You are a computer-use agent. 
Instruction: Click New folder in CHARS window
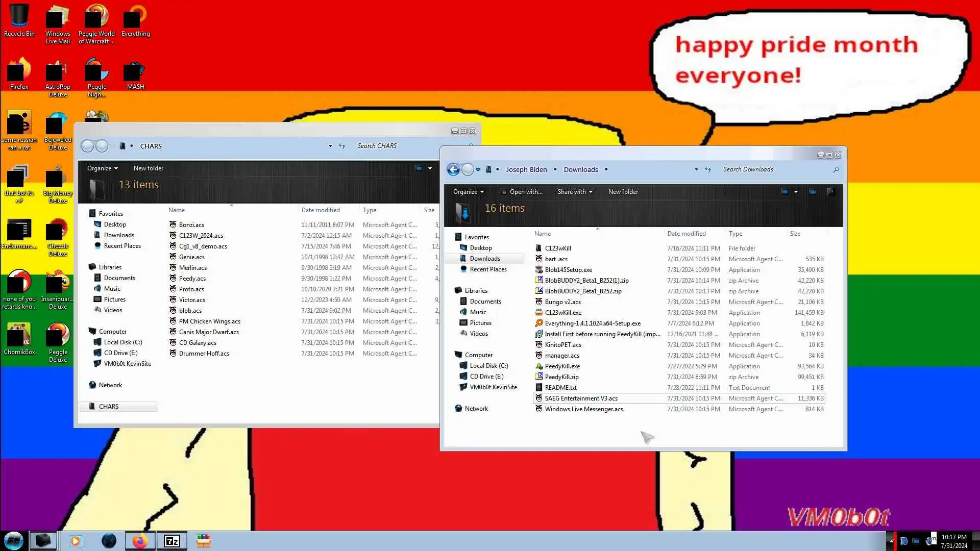coord(149,168)
